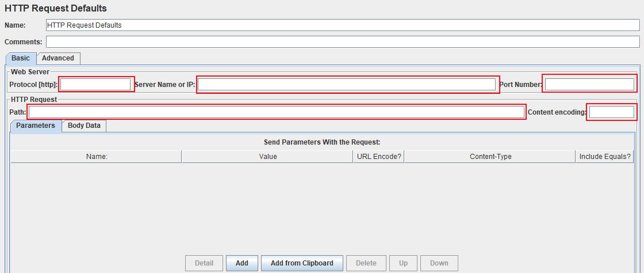Viewport: 644px width, 273px height.
Task: Click the URL Encode? column header
Action: (x=379, y=157)
